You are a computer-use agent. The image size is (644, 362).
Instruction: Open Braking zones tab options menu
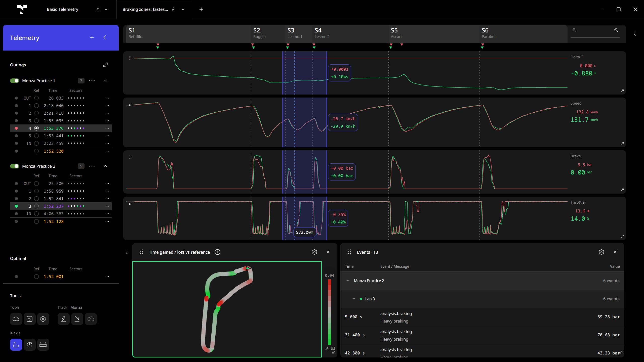182,9
